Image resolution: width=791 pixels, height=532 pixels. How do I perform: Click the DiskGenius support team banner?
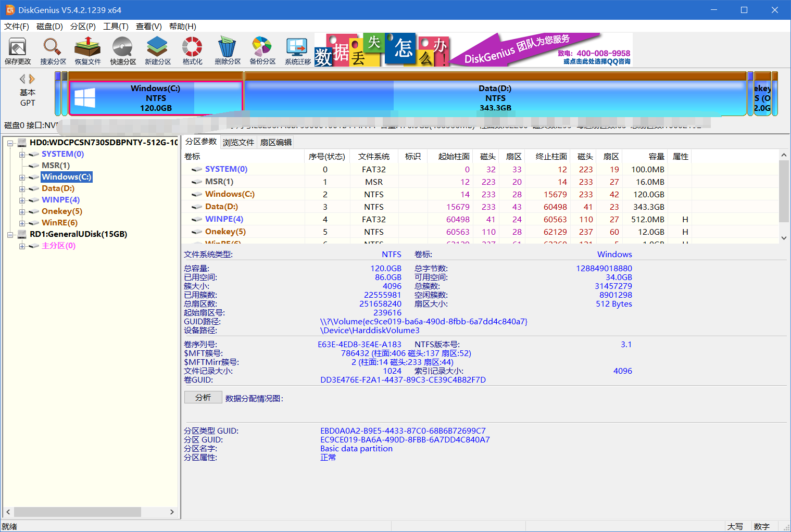pyautogui.click(x=542, y=50)
